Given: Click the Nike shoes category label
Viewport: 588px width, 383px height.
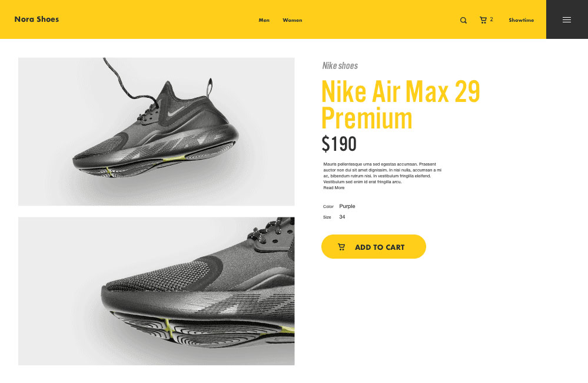Looking at the screenshot, I should point(340,66).
